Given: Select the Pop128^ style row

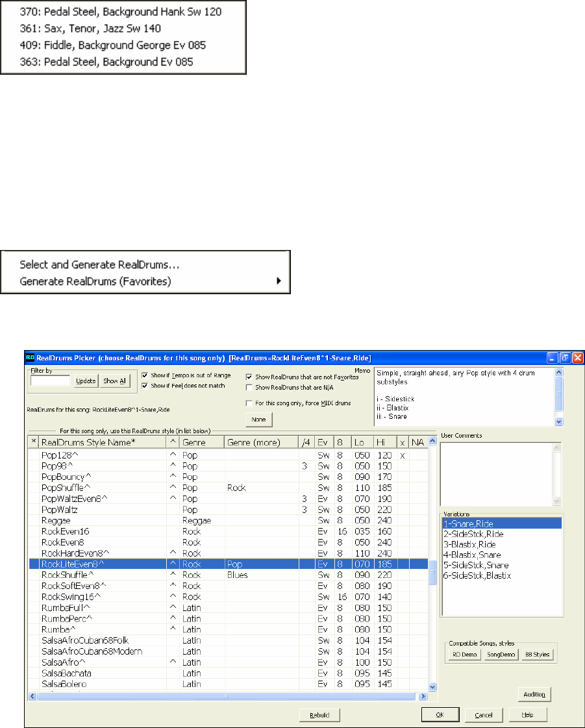Looking at the screenshot, I should coord(228,455).
